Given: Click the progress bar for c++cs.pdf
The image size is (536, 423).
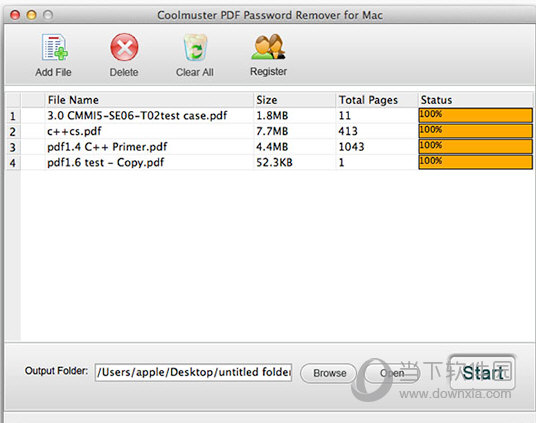Looking at the screenshot, I should (475, 131).
